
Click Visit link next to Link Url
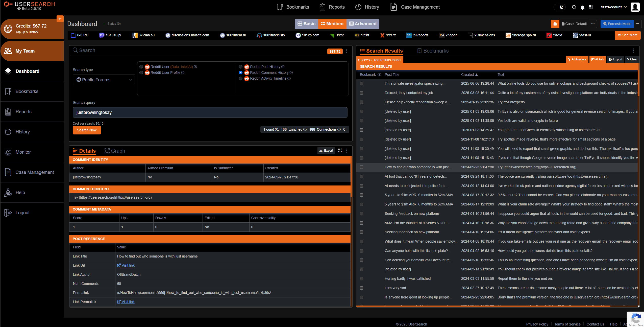126,265
